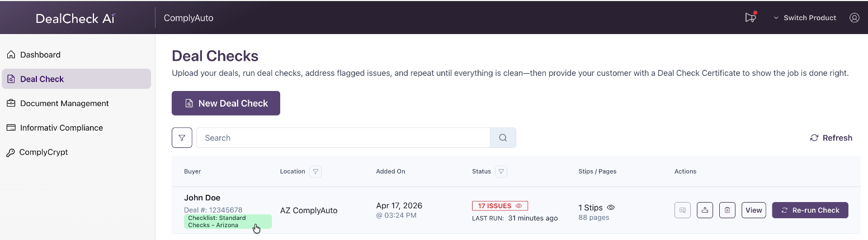Viewport: 868px width, 240px height.
Task: Open the Status column filter
Action: 501,171
